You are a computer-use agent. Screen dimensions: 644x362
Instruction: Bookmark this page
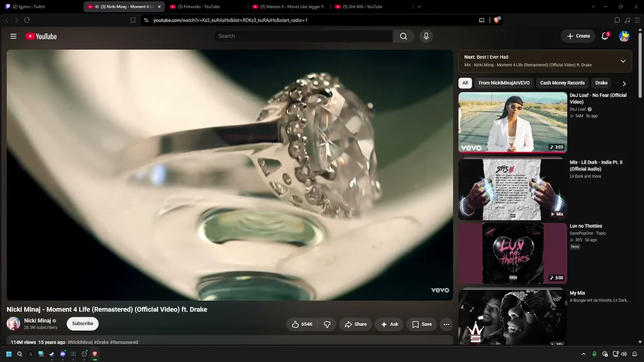pyautogui.click(x=133, y=20)
